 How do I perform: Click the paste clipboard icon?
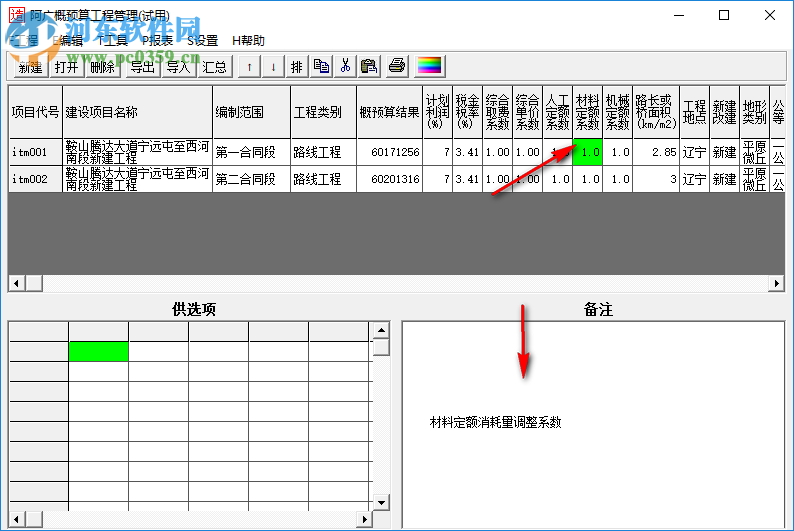(x=369, y=66)
